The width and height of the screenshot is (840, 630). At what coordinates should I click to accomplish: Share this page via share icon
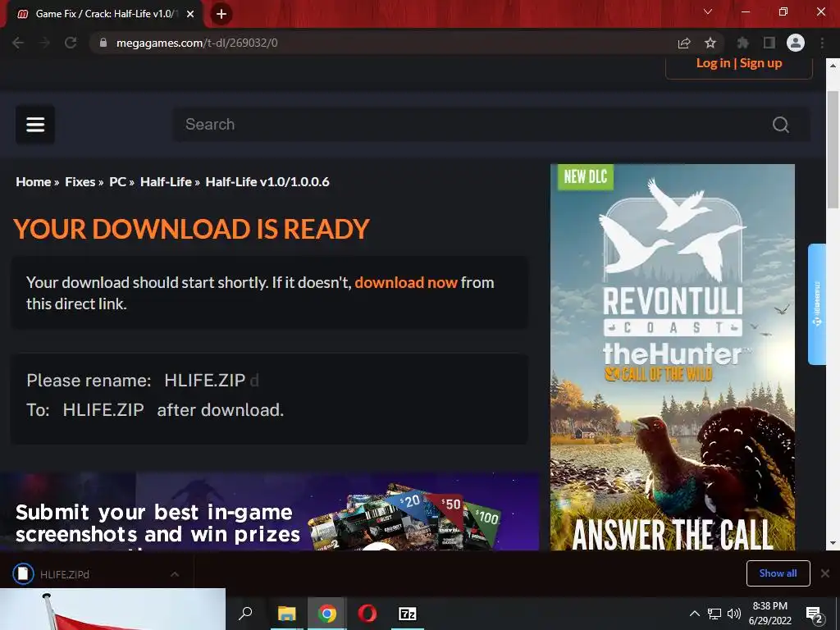click(x=684, y=43)
